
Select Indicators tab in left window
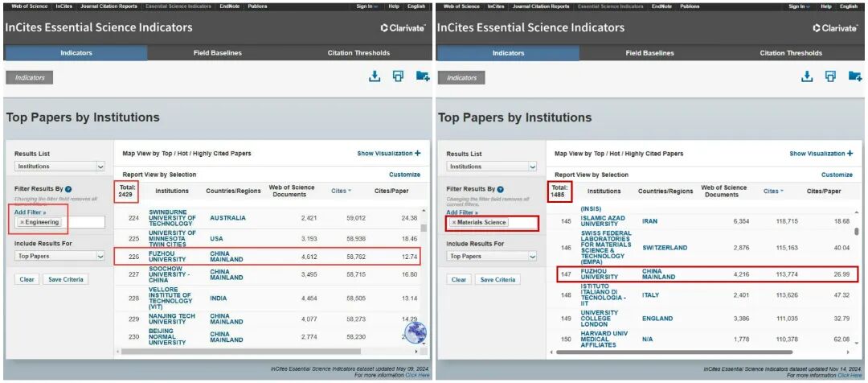point(76,53)
